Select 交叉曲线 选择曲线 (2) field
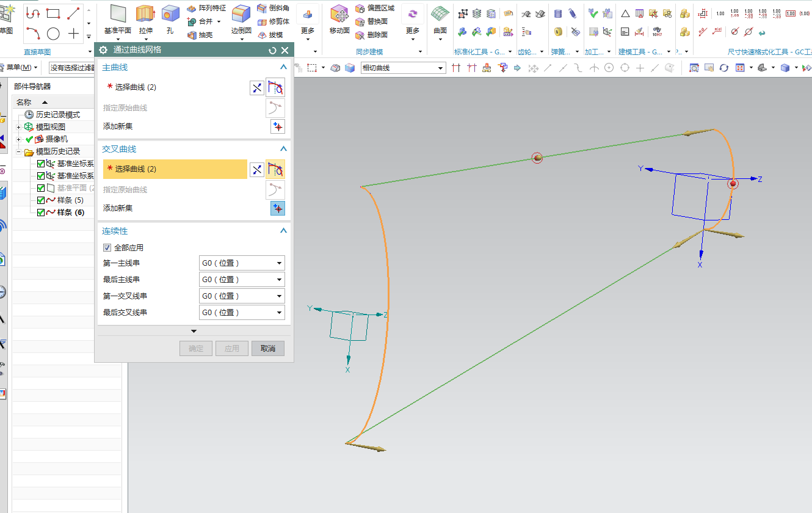The height and width of the screenshot is (513, 812). [x=175, y=169]
